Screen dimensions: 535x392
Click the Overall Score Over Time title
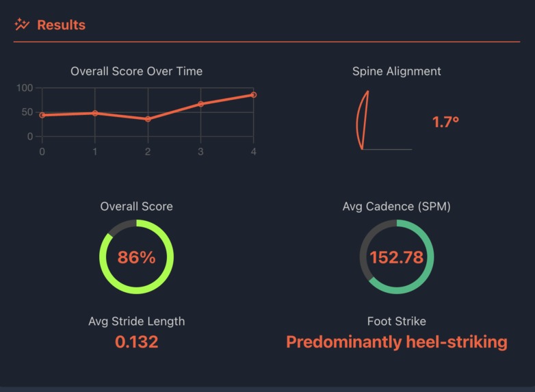click(136, 71)
